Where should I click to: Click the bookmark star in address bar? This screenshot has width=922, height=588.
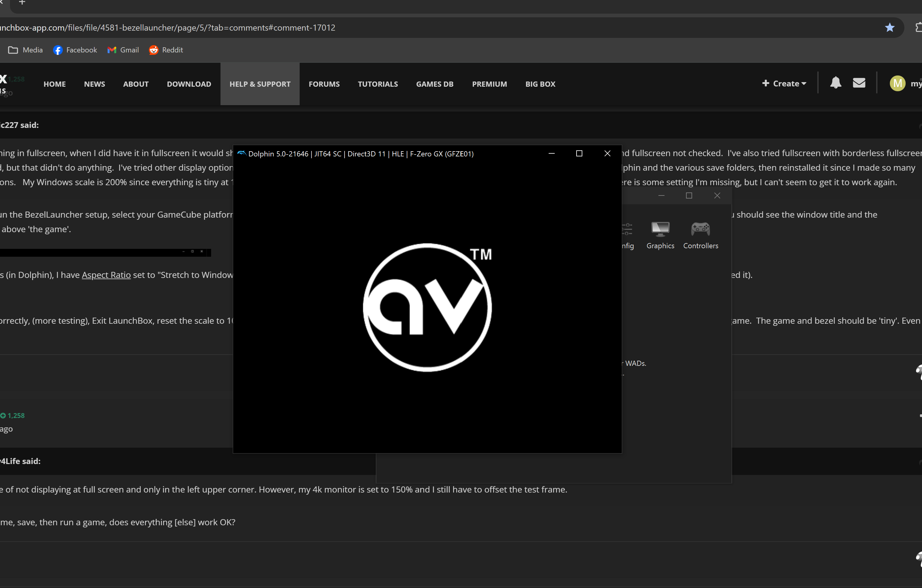coord(890,28)
